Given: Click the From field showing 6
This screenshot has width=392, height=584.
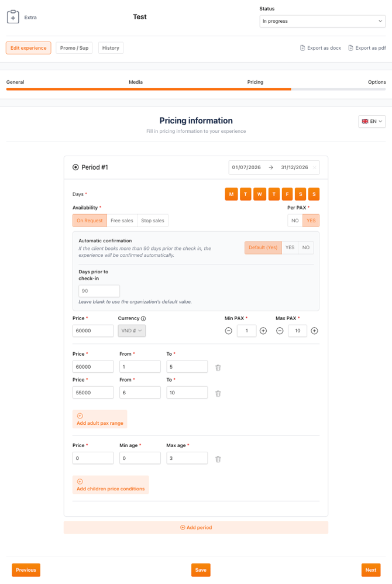Looking at the screenshot, I should tap(140, 393).
